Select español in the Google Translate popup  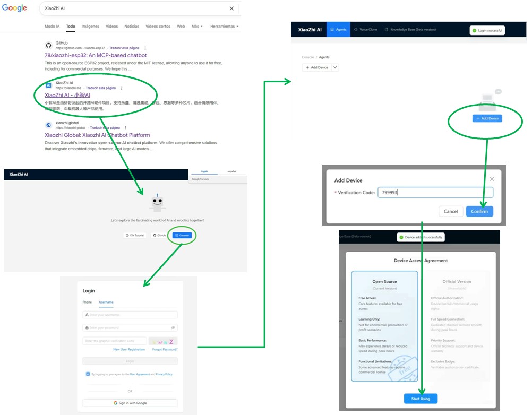click(x=232, y=171)
